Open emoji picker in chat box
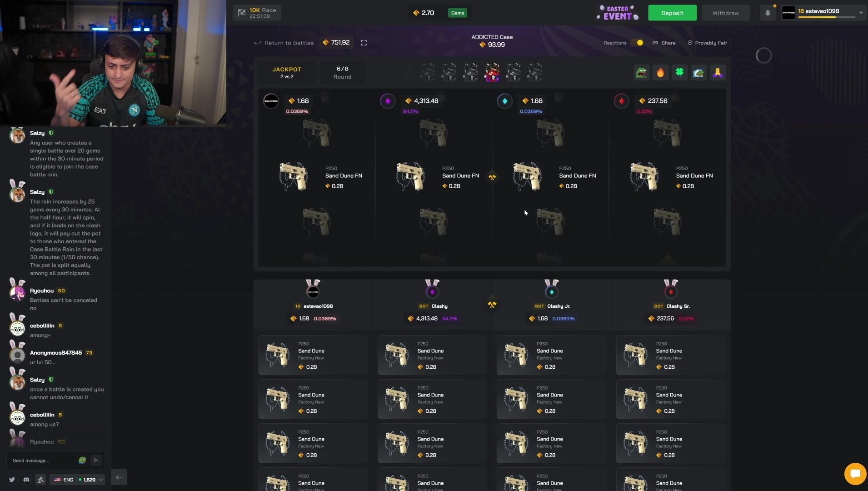The height and width of the screenshot is (491, 868). coord(82,460)
